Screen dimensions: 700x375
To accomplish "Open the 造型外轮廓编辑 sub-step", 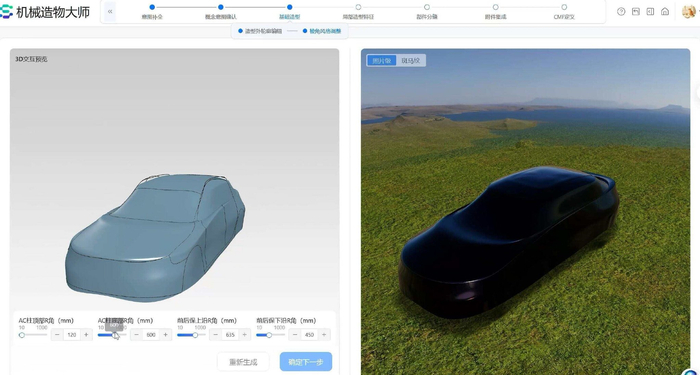I will pos(260,31).
